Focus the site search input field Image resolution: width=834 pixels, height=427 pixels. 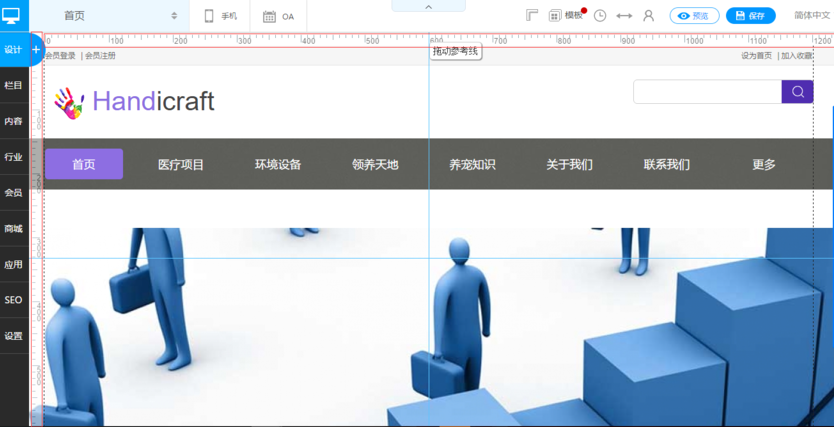click(x=707, y=91)
